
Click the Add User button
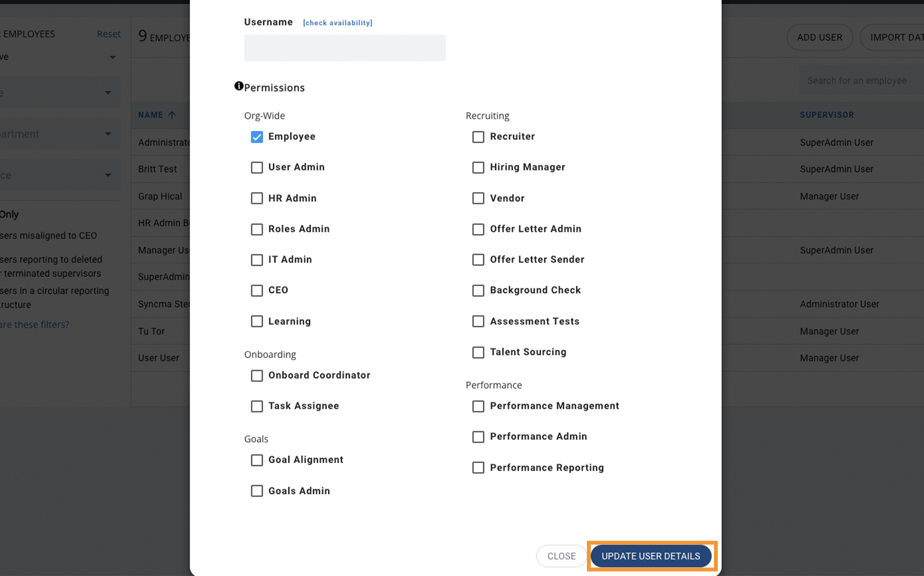point(819,38)
